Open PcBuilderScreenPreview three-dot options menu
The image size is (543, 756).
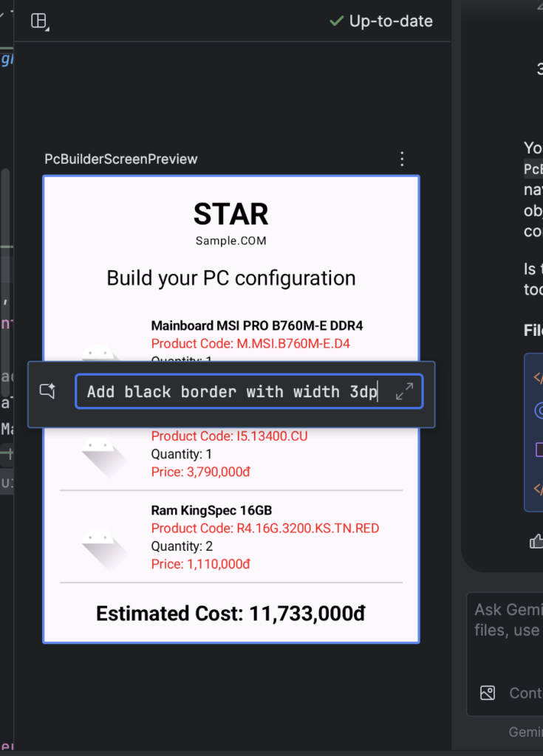click(402, 159)
